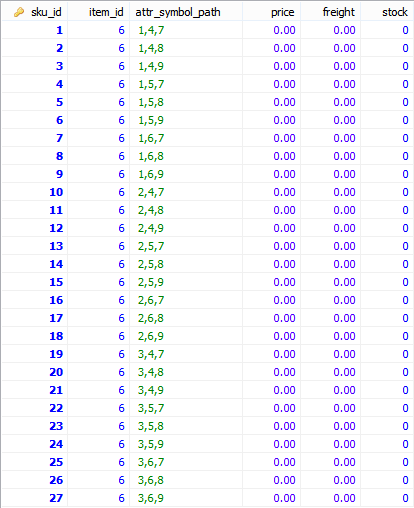Click the price cell in row 5
This screenshot has height=508, width=414.
click(x=272, y=102)
